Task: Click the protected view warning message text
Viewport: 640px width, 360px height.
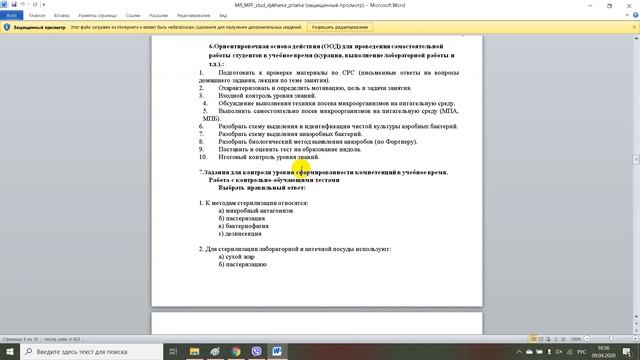Action: (186, 27)
